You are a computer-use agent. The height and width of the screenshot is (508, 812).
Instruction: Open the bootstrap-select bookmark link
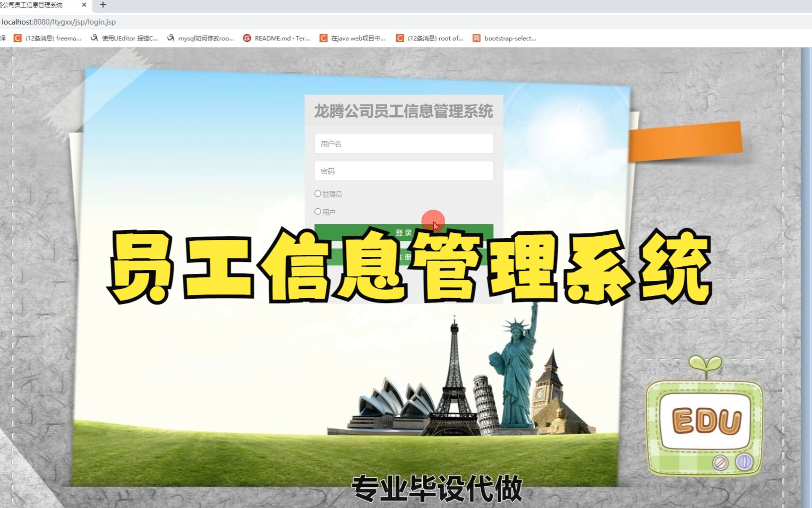(510, 38)
